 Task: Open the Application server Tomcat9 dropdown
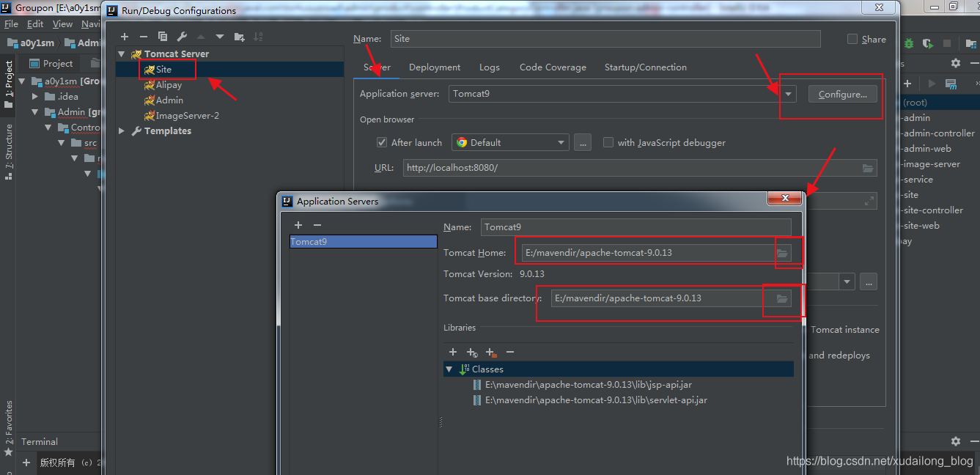tap(788, 94)
